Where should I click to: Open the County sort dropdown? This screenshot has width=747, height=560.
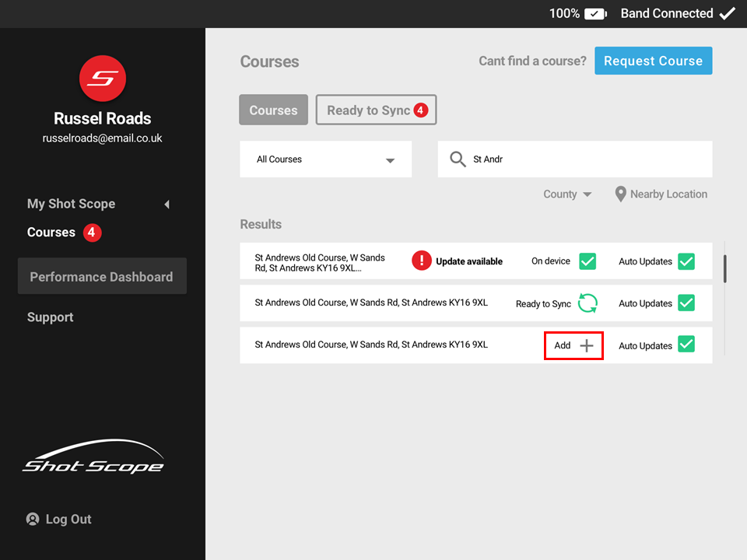(x=567, y=194)
